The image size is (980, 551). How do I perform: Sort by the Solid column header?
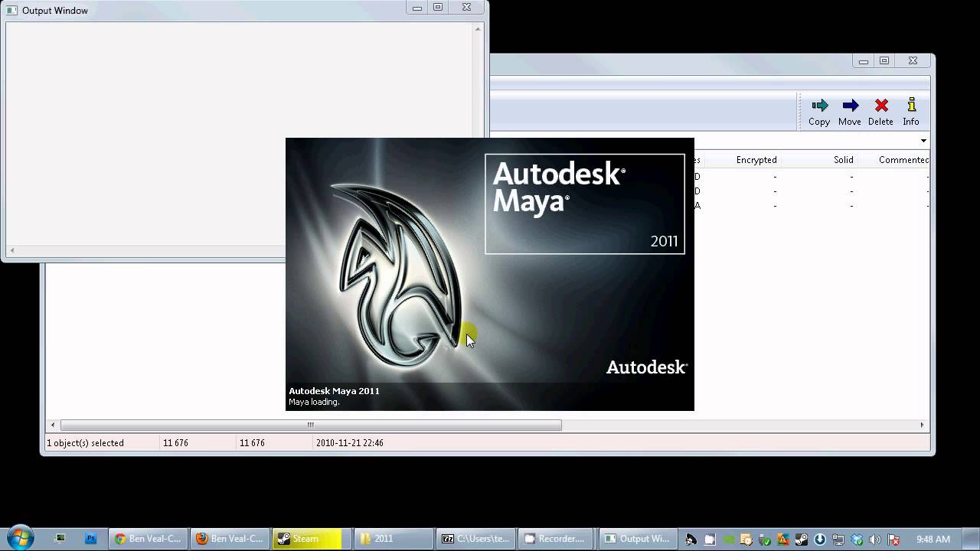(x=843, y=160)
